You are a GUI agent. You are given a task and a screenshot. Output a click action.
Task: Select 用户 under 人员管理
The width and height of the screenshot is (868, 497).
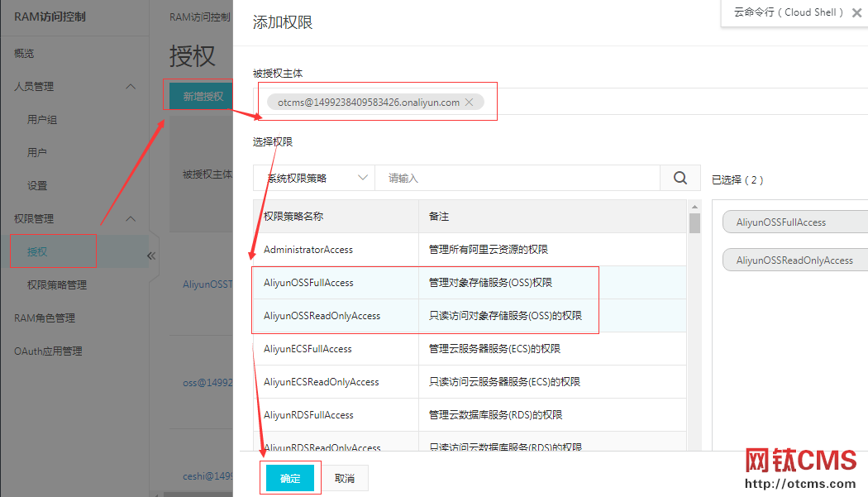coord(39,152)
